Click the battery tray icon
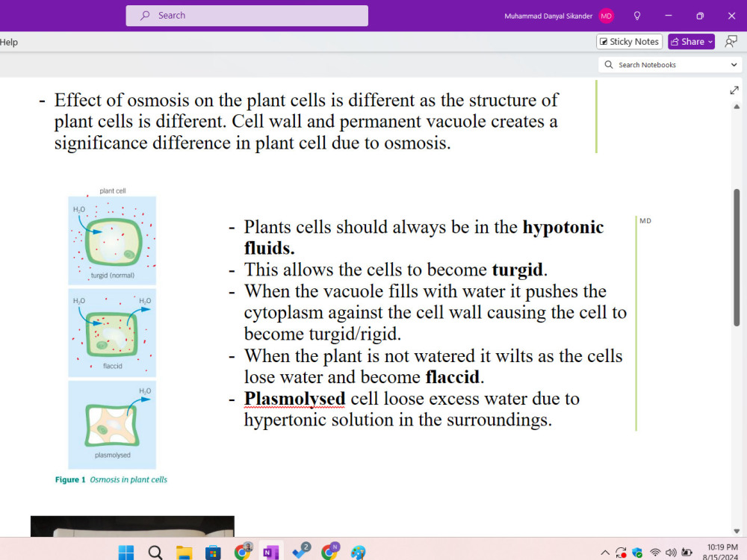This screenshot has height=560, width=747. click(x=686, y=553)
